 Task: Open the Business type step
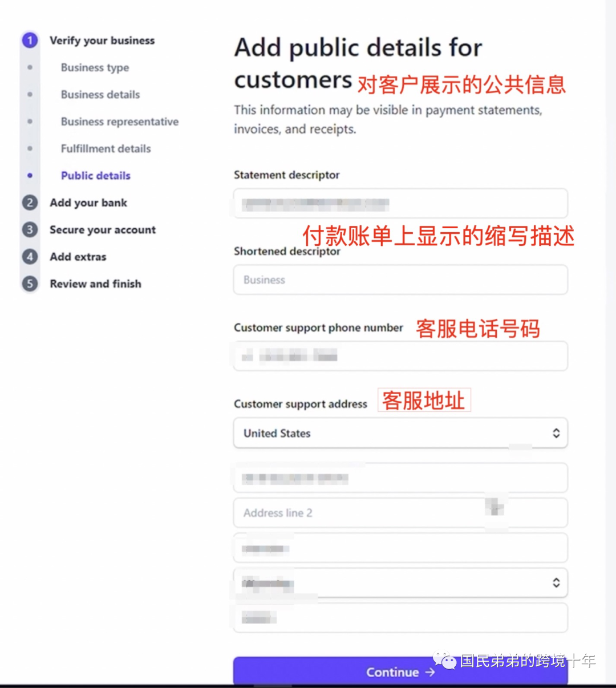(95, 68)
